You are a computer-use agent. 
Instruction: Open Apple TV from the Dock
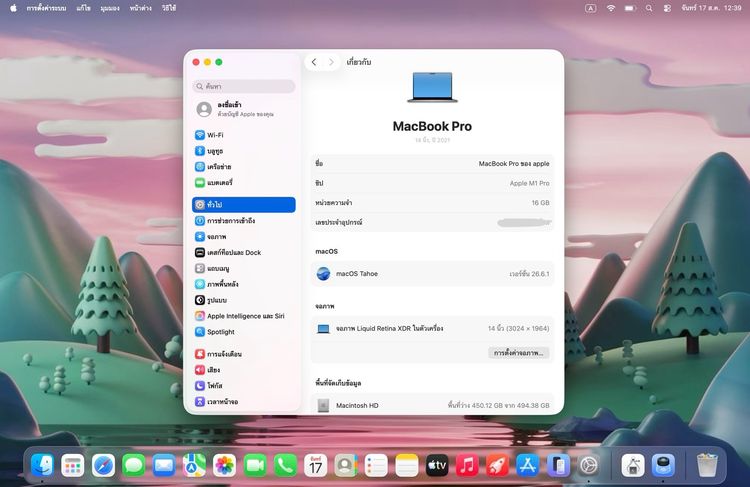click(x=437, y=465)
